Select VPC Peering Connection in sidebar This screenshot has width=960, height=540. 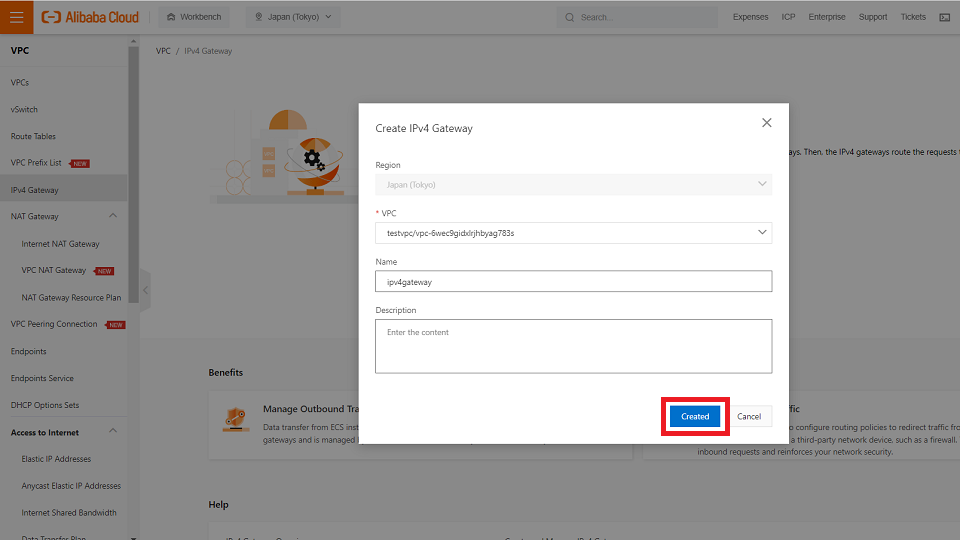(x=54, y=324)
